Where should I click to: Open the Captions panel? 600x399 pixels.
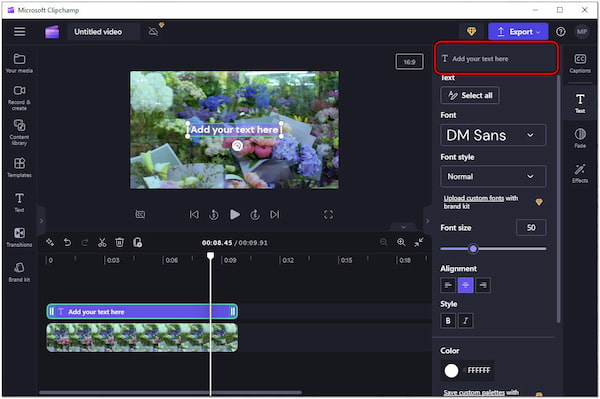pyautogui.click(x=580, y=63)
